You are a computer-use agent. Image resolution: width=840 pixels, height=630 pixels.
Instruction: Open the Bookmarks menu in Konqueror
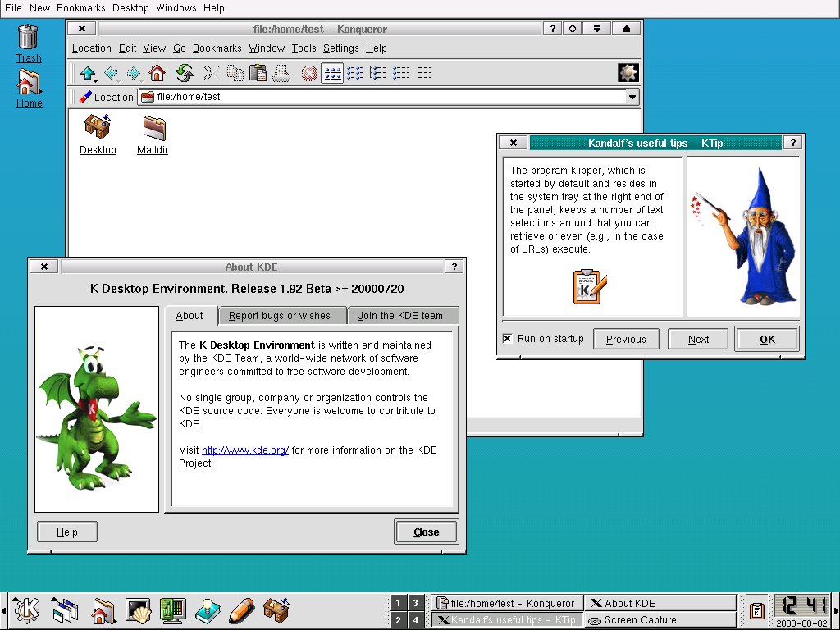(217, 48)
